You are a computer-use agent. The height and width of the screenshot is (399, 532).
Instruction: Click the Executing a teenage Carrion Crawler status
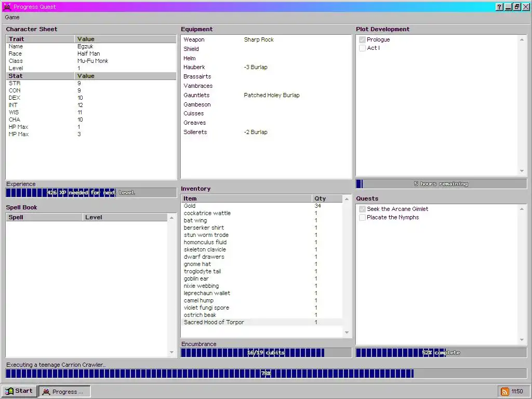56,365
